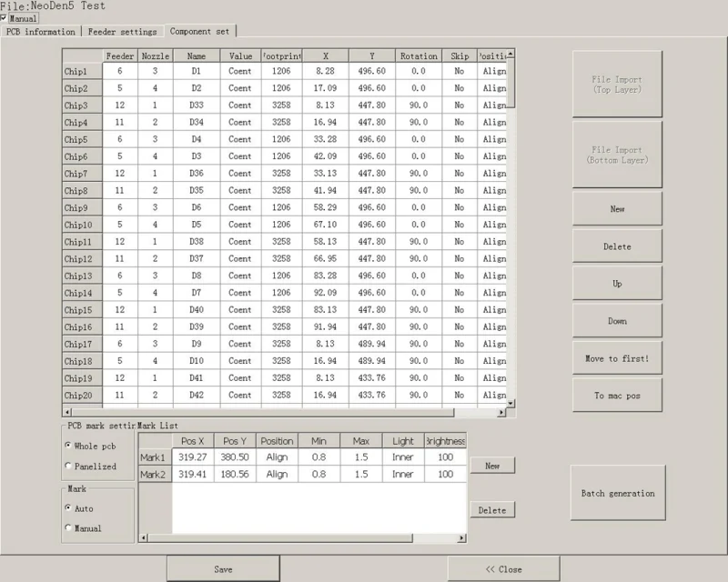728x582 pixels.
Task: Click Mark List Delete button
Action: (x=492, y=510)
